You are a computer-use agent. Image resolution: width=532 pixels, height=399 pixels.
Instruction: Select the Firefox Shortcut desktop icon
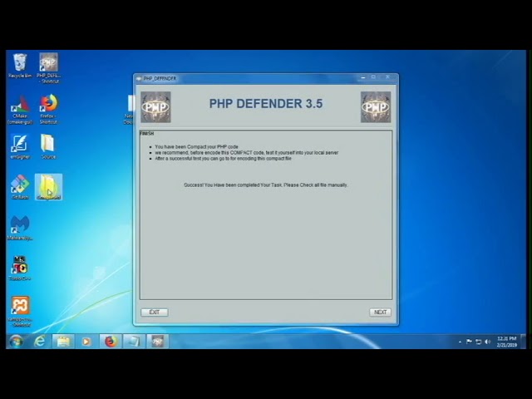pos(48,109)
